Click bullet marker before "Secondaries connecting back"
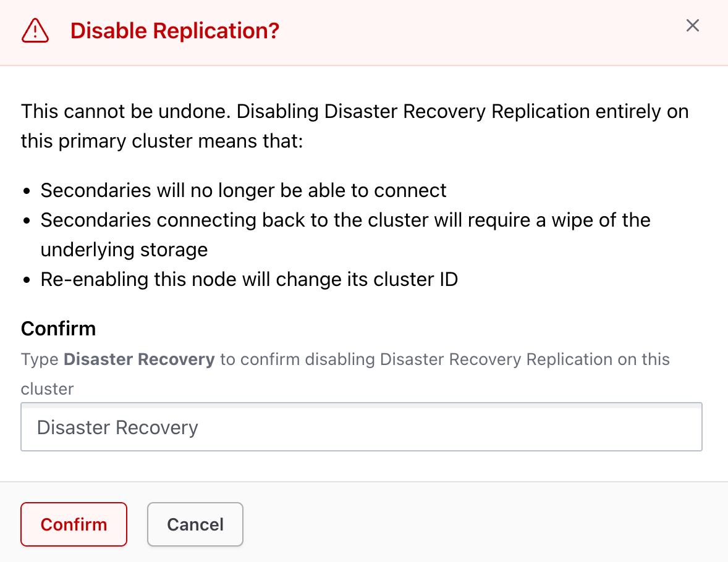This screenshot has width=728, height=562. tap(27, 220)
